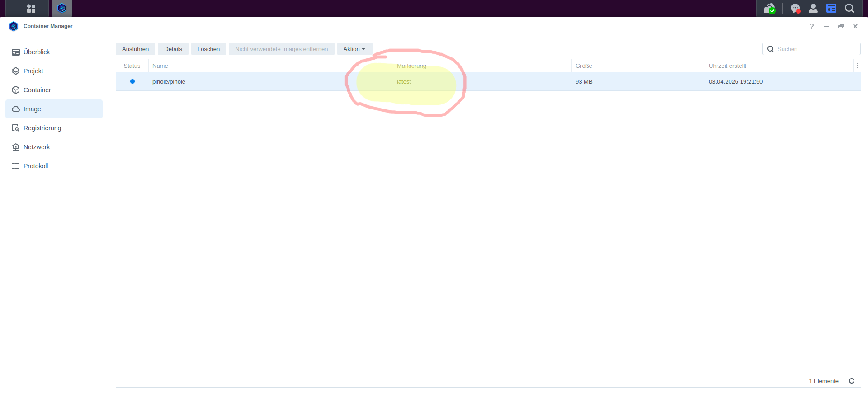The width and height of the screenshot is (868, 393).
Task: Open the help question mark icon
Action: point(812,26)
